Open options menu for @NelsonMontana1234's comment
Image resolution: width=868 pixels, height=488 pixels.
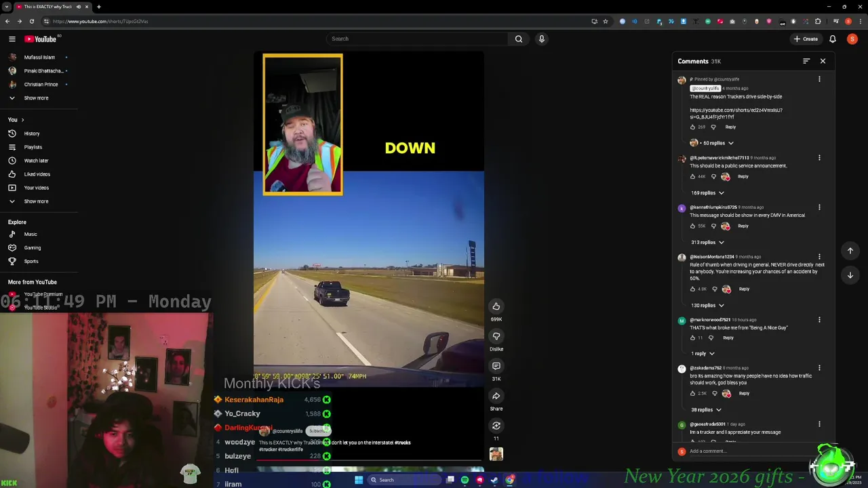point(819,257)
